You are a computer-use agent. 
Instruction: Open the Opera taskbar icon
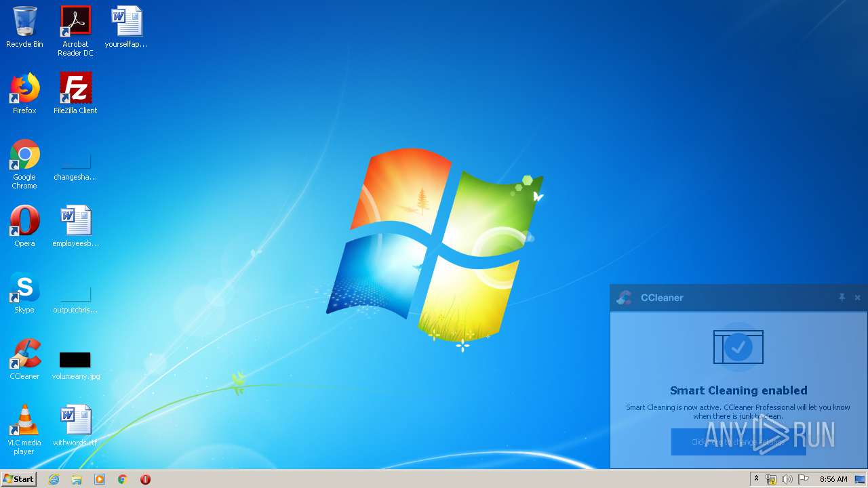(x=145, y=479)
